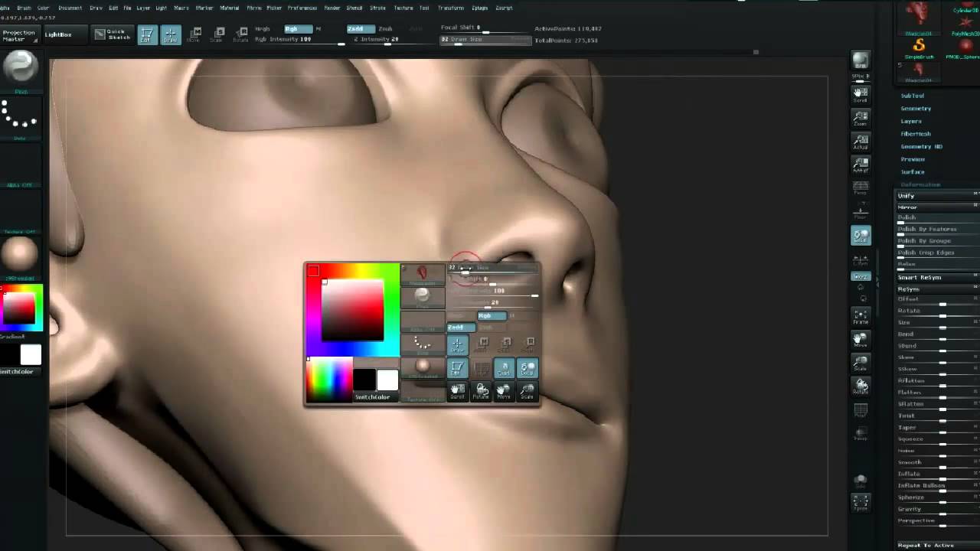Click the Scale icon in the popup panel
980x551 pixels.
[x=528, y=392]
